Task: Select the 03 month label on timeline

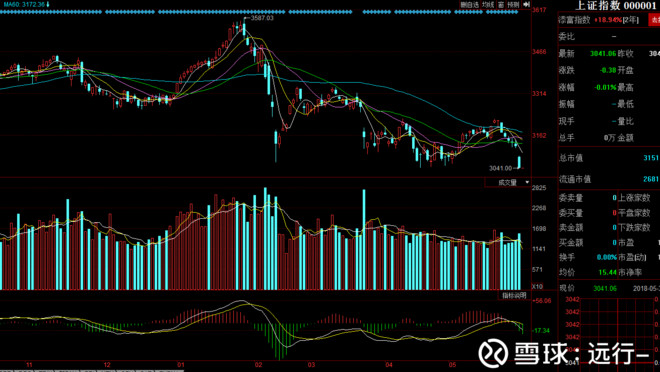Action: (x=311, y=364)
